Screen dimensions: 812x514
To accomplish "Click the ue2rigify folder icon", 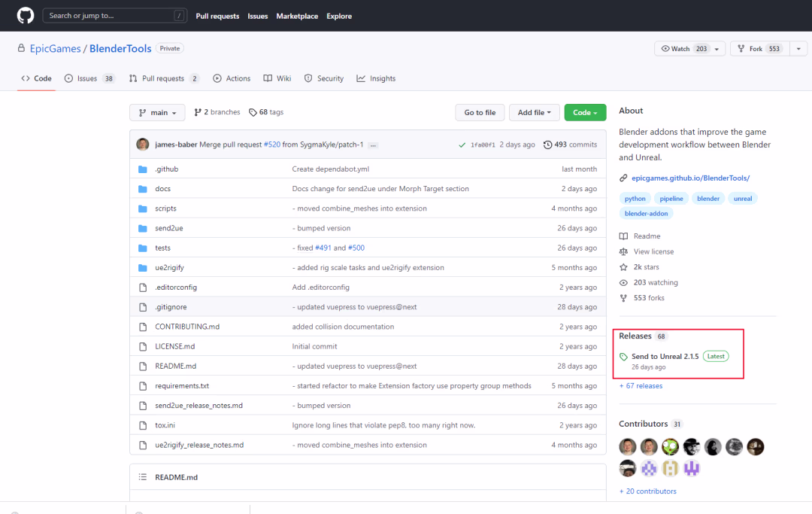I will (x=143, y=268).
